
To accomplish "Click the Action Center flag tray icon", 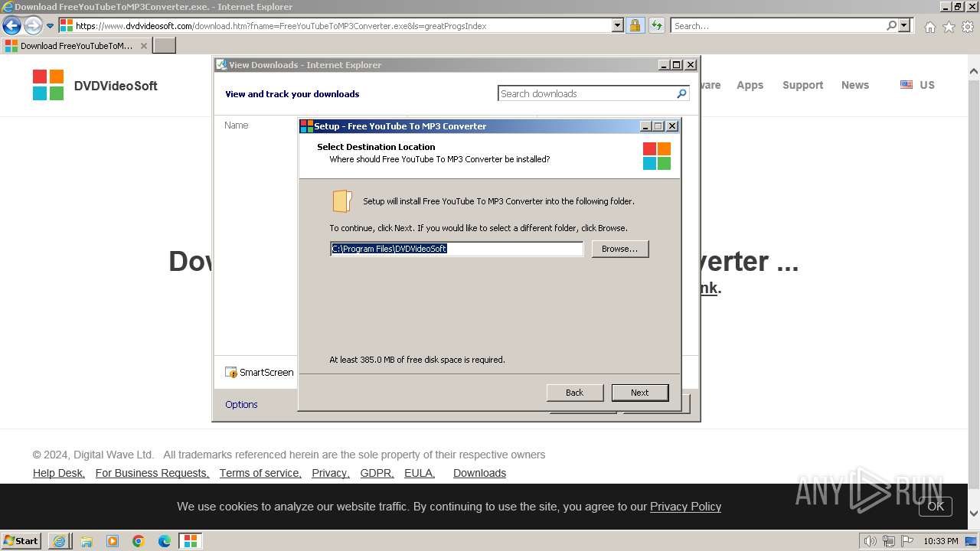I will tap(906, 541).
